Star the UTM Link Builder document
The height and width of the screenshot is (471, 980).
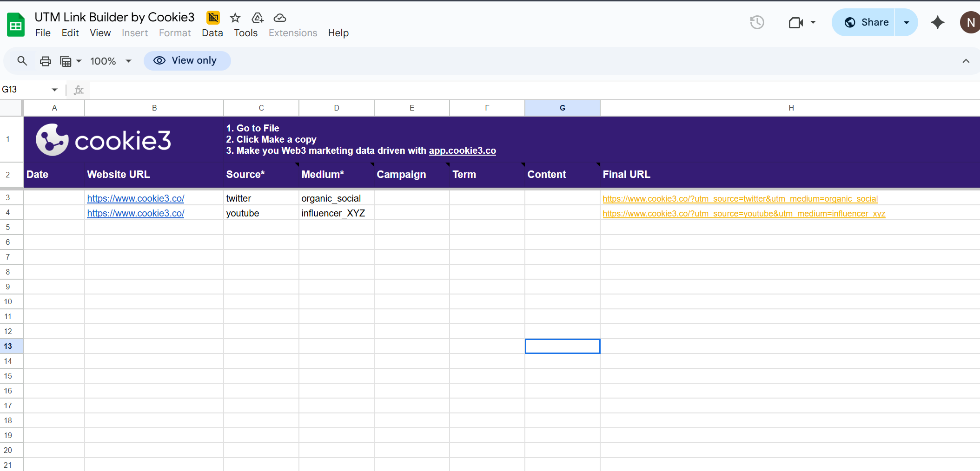click(235, 18)
